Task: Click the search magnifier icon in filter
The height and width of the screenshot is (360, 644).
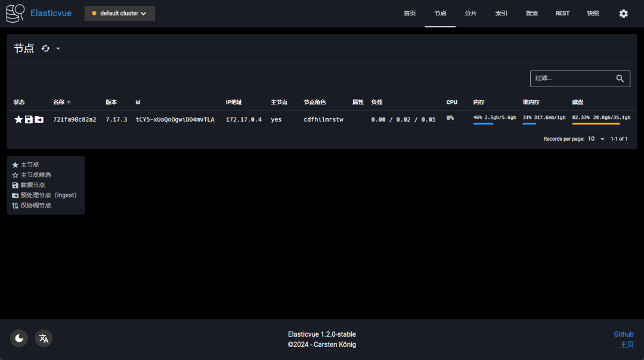Action: (620, 78)
